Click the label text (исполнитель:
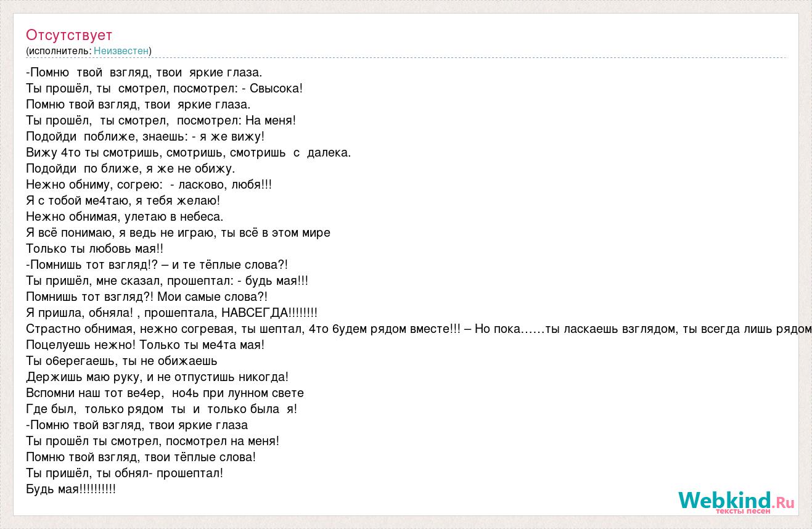 pyautogui.click(x=59, y=51)
